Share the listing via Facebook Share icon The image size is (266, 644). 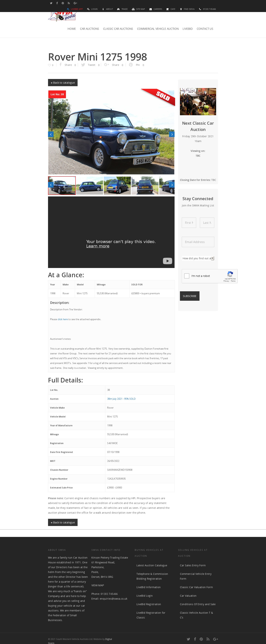(61, 65)
